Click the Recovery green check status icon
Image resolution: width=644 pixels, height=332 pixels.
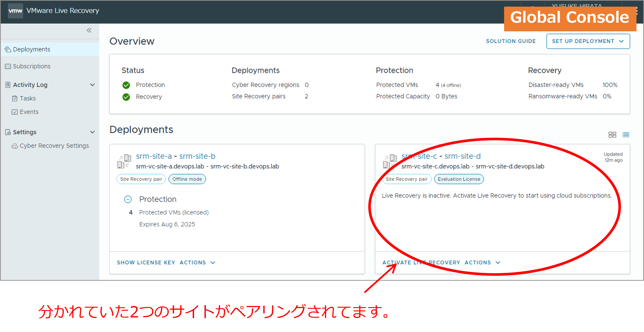(x=126, y=97)
